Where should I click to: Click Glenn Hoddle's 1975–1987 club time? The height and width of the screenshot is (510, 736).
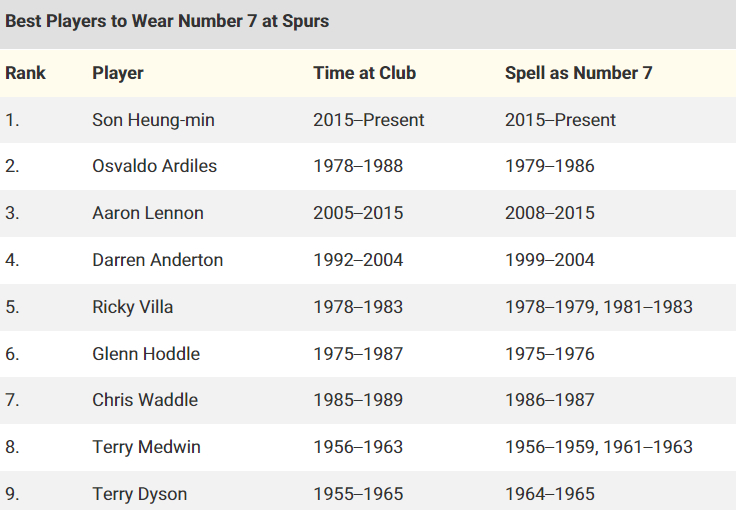click(358, 354)
